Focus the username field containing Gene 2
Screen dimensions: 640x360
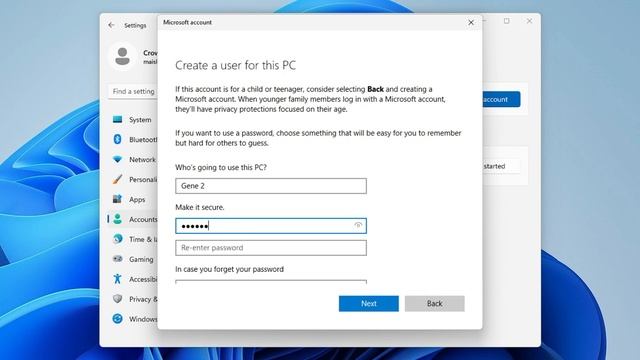(x=271, y=186)
